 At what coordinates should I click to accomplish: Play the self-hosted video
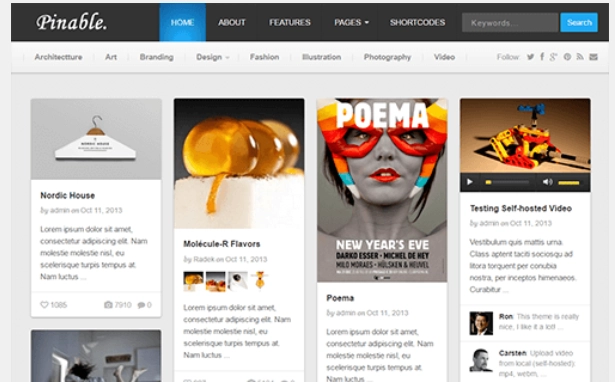click(x=470, y=182)
